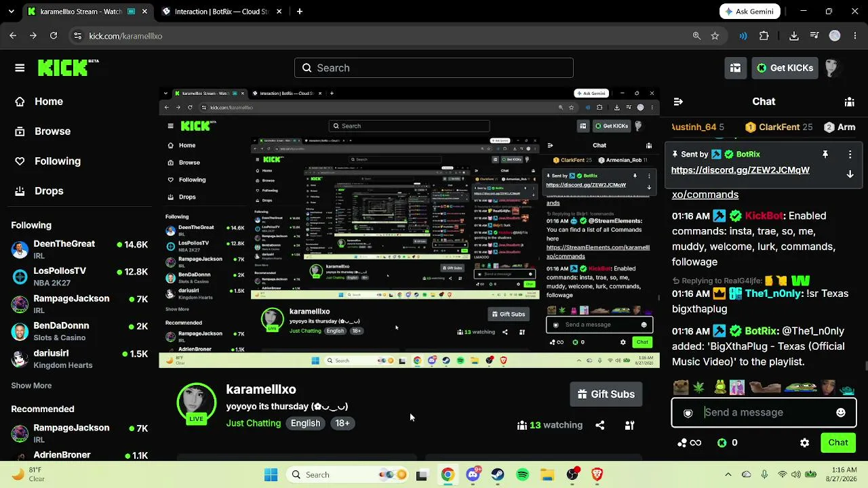
Task: Click the video stream player
Action: pos(410,228)
